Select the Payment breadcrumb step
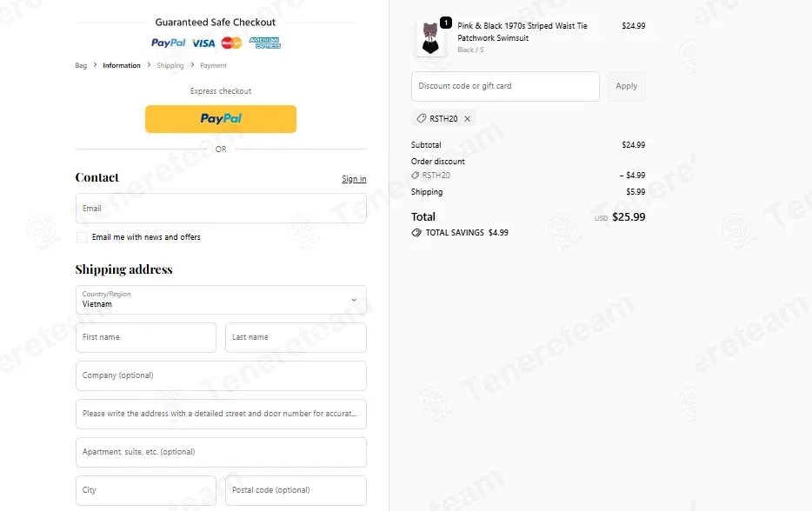 213,65
